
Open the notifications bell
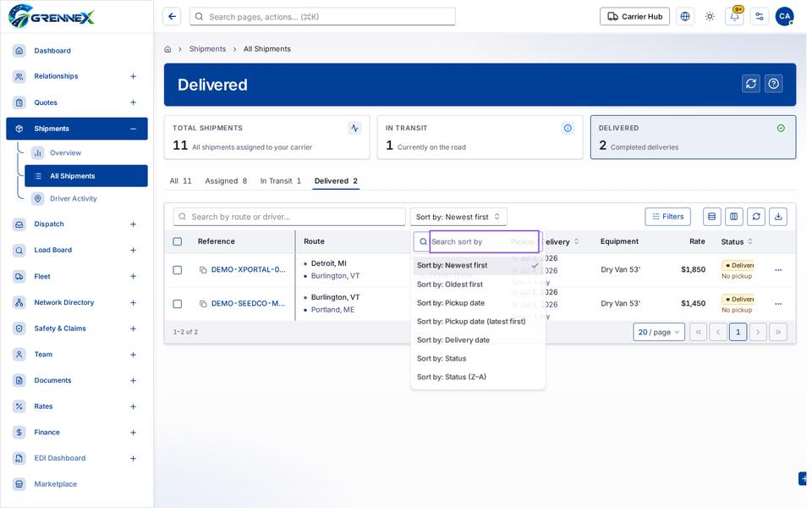[x=734, y=17]
